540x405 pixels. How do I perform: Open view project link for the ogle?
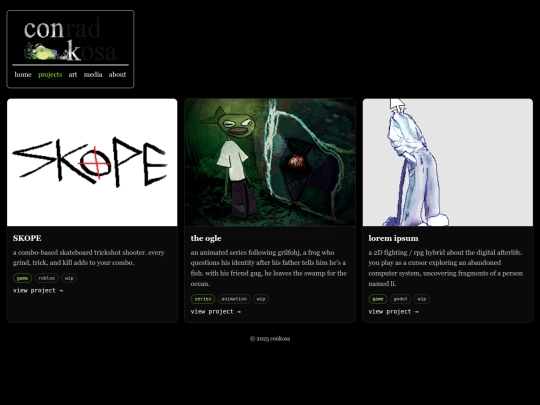point(216,312)
